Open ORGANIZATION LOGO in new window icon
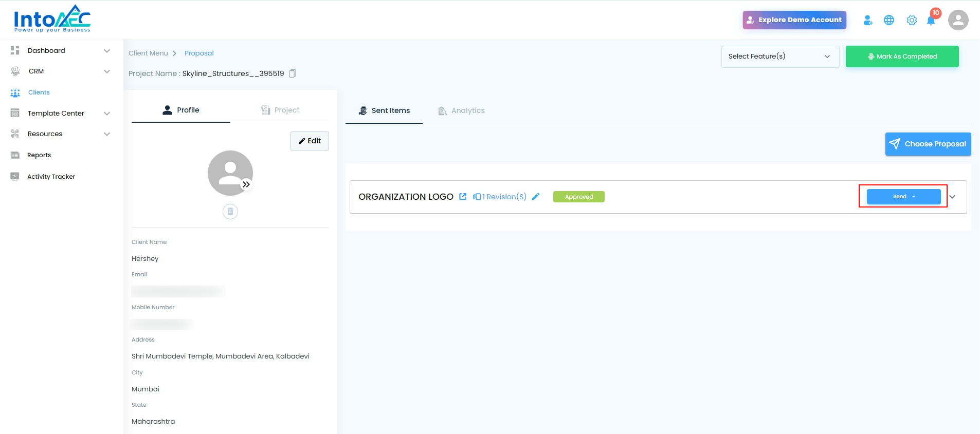The width and height of the screenshot is (980, 434). (x=463, y=197)
